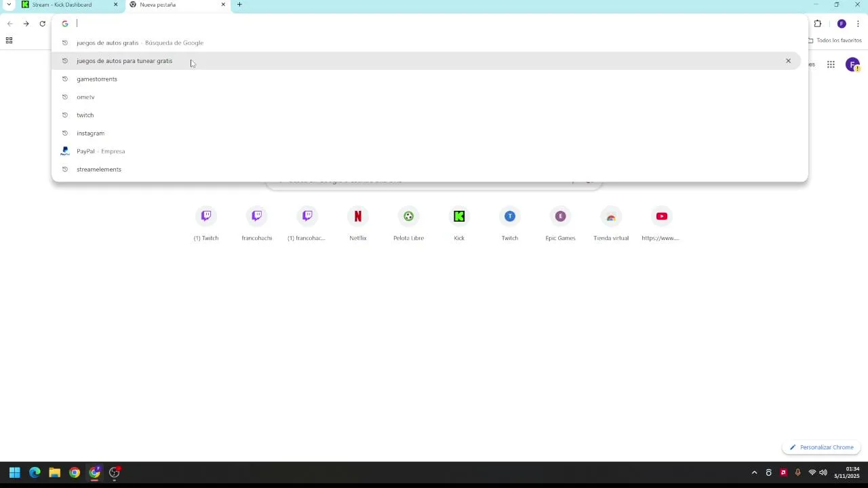This screenshot has height=488, width=868.
Task: Open the apps grid in bookmarks bar
Action: pyautogui.click(x=9, y=41)
